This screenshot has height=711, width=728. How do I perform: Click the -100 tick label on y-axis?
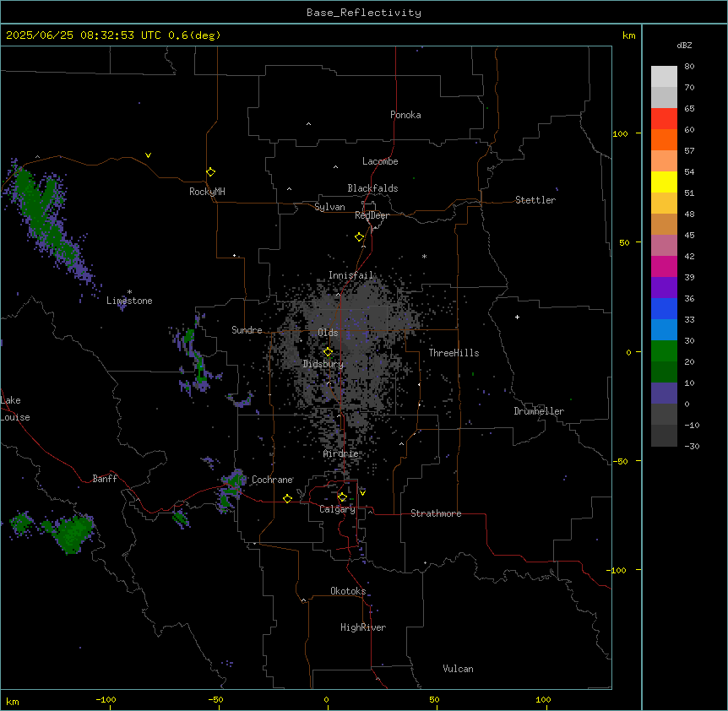[617, 570]
